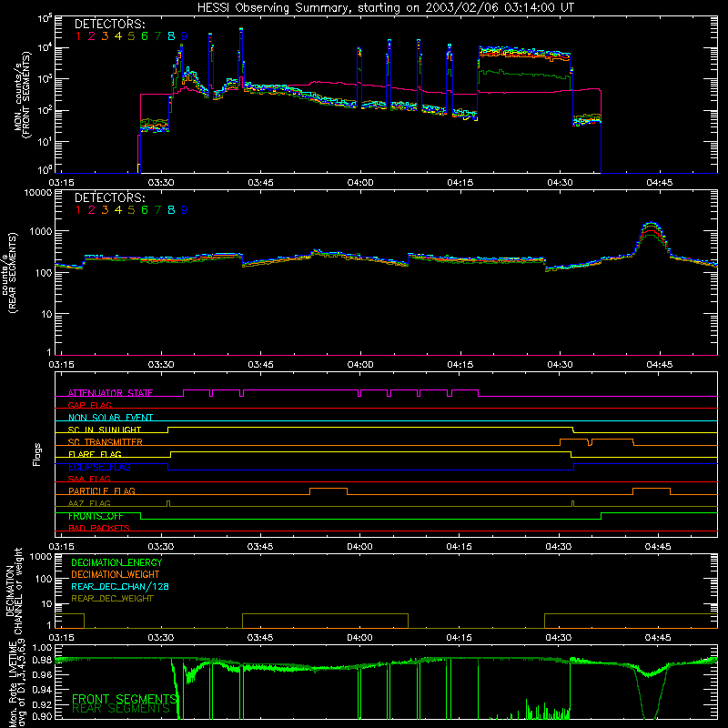Screen dimensions: 728x728
Task: Click the SC_IN_SUNLIGHT flag label
Action: click(105, 430)
